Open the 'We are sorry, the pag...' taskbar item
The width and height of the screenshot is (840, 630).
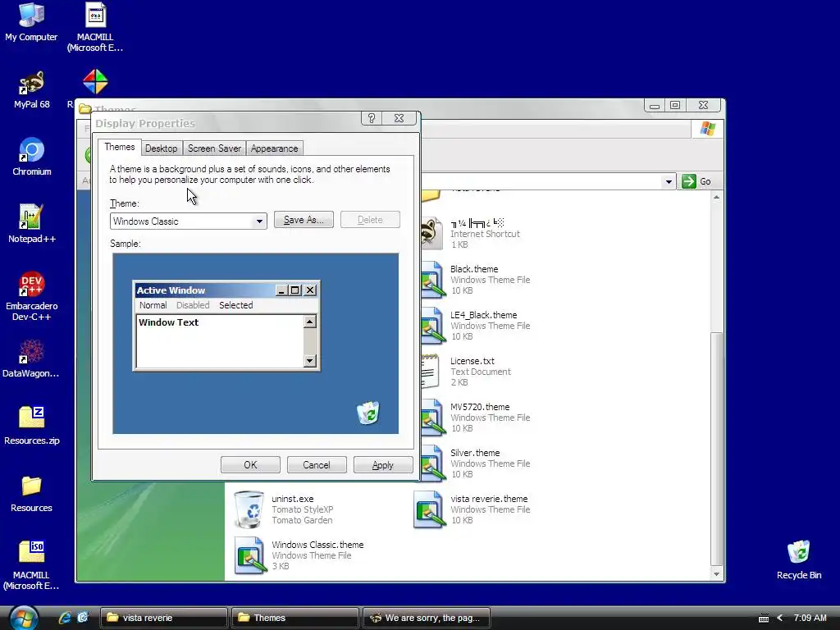pyautogui.click(x=427, y=618)
